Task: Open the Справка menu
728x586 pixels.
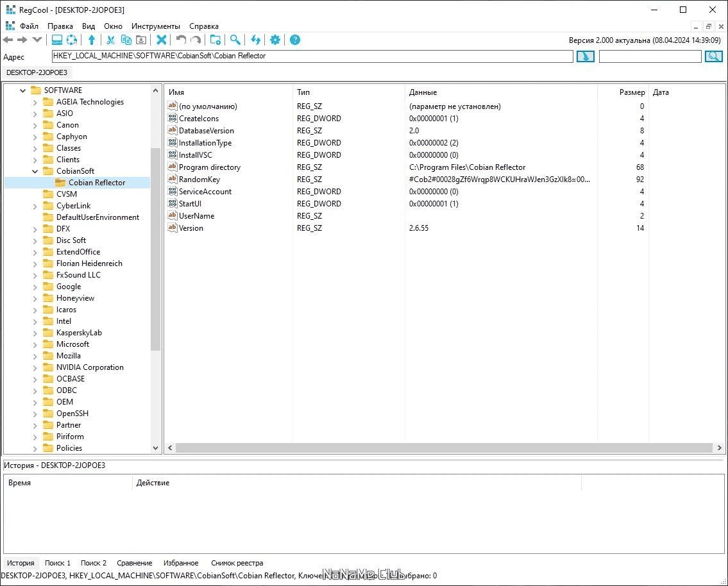Action: 204,26
